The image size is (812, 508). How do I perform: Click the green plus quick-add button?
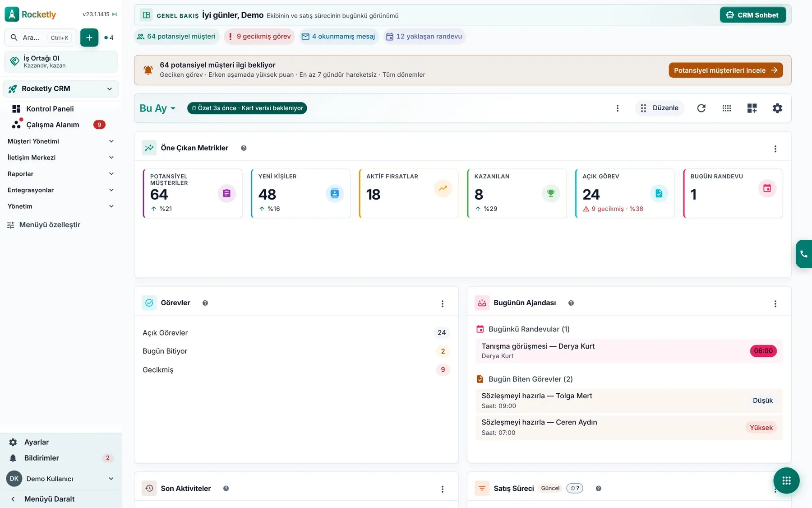coord(89,37)
